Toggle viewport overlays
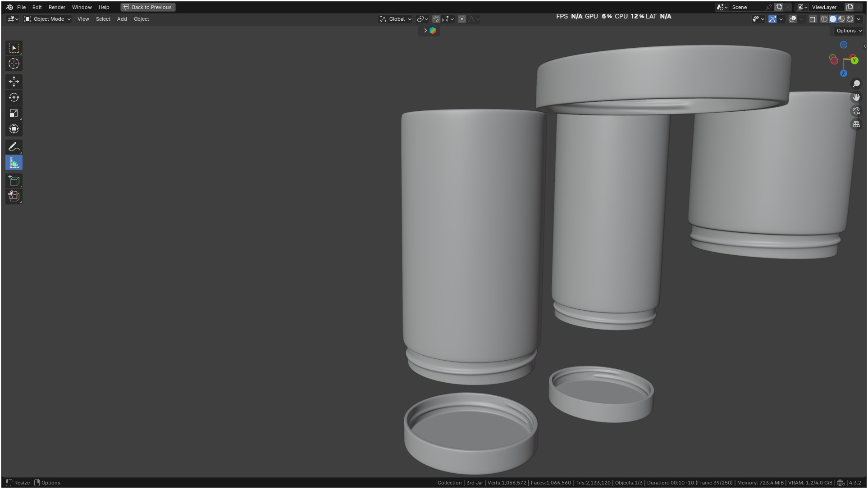Screen dimensions: 868x489 point(793,19)
